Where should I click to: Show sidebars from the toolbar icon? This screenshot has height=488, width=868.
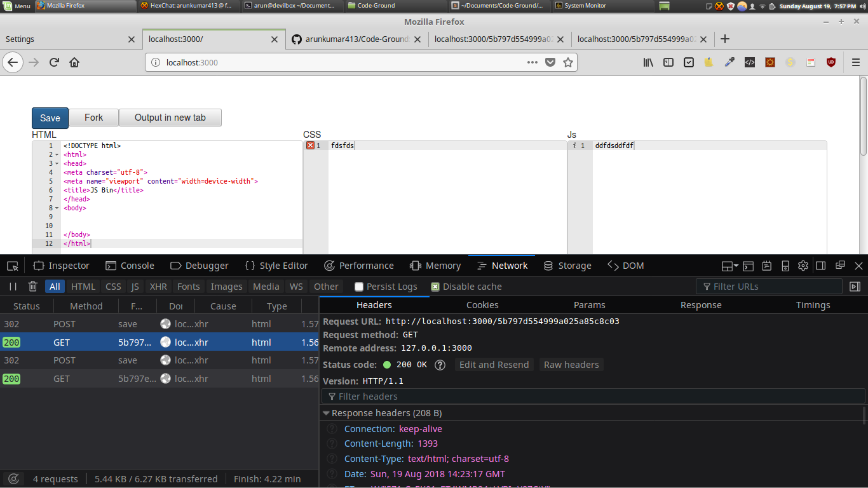(x=668, y=62)
